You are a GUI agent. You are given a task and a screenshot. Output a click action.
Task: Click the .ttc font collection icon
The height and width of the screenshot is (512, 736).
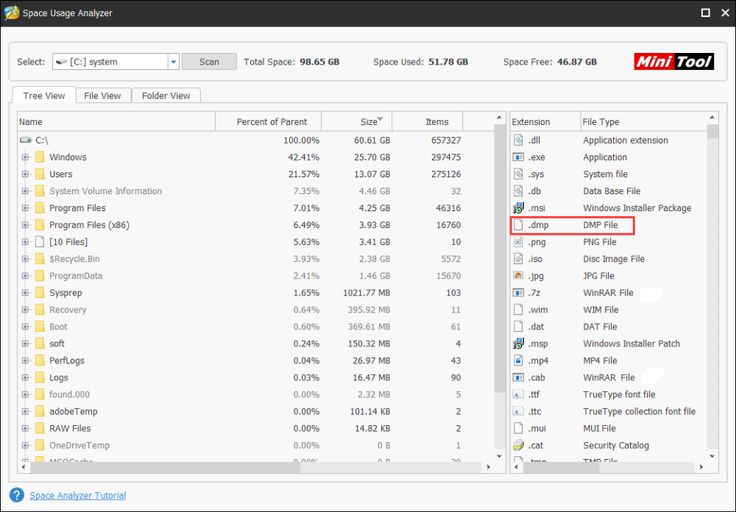518,411
